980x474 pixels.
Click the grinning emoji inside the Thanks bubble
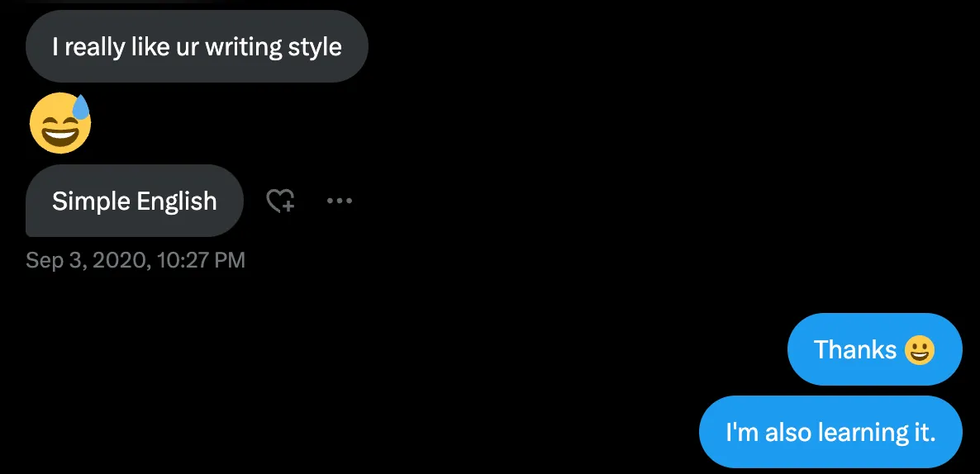(919, 350)
